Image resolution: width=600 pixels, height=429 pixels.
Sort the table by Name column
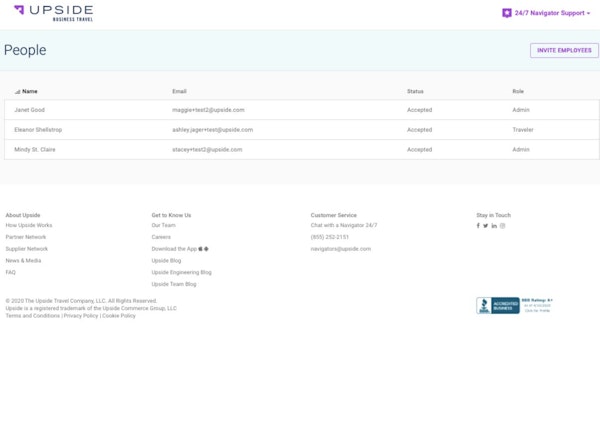(x=29, y=91)
